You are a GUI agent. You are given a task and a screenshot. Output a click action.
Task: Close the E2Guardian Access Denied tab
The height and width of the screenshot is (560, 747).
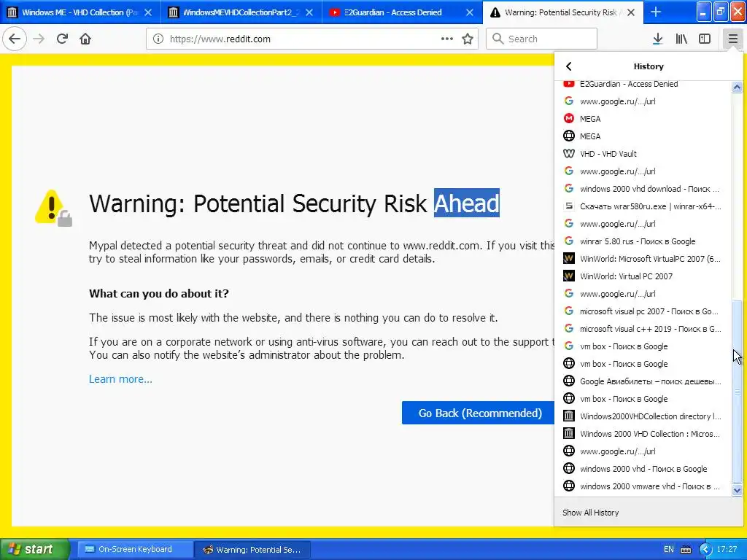pyautogui.click(x=470, y=12)
